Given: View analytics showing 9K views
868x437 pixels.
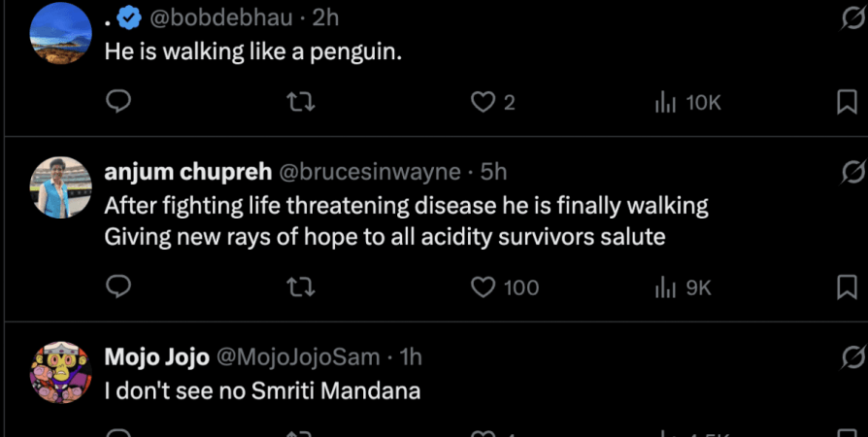Looking at the screenshot, I should click(x=665, y=287).
